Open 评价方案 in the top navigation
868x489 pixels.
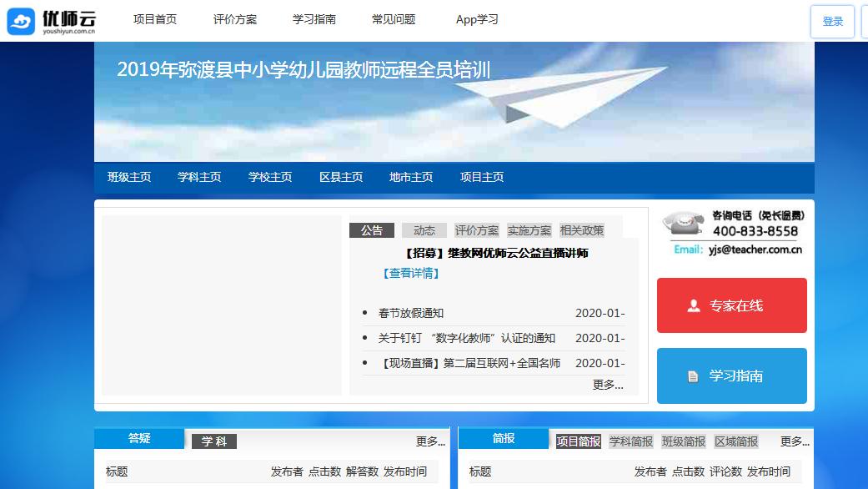(x=235, y=20)
